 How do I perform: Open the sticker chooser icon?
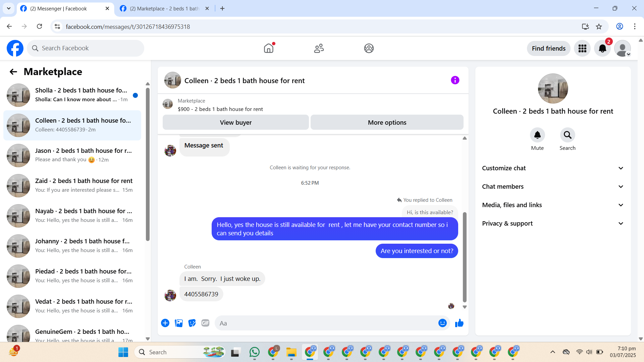tap(192, 323)
